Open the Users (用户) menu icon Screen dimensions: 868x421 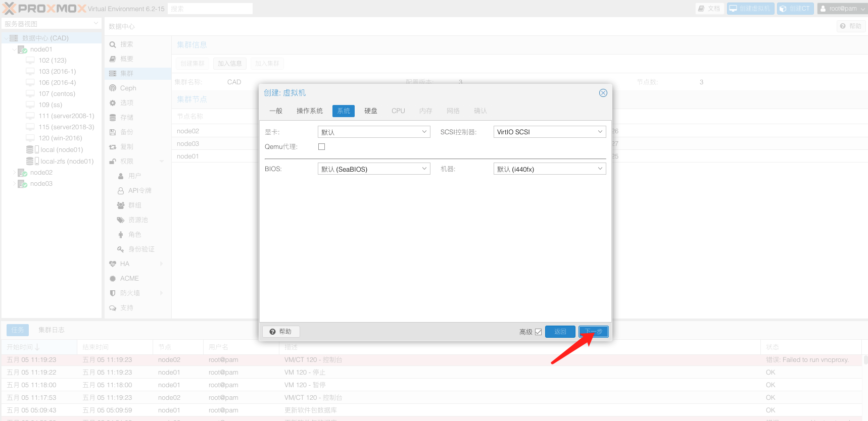[121, 176]
